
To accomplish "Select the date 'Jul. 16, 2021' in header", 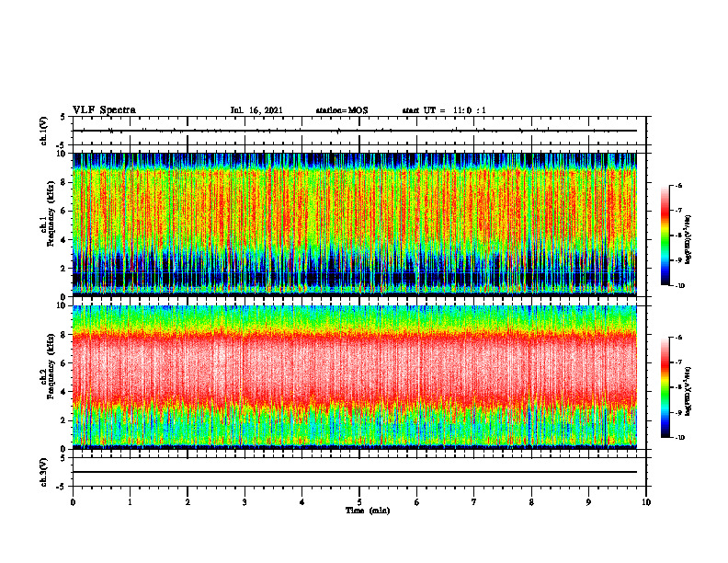I will coord(256,110).
